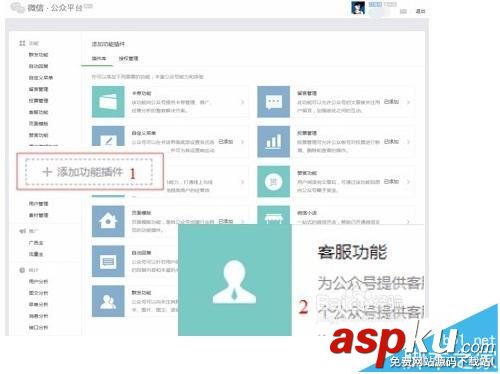Viewport: 500px width, 374px height.
Task: Open 图文分析 under 统计
Action: tap(38, 293)
